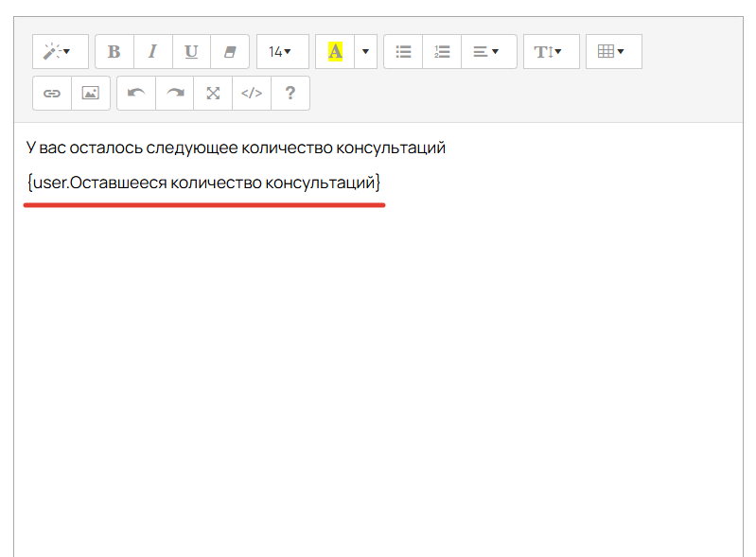The height and width of the screenshot is (557, 756).
Task: Expand the text color options arrow
Action: (x=365, y=52)
